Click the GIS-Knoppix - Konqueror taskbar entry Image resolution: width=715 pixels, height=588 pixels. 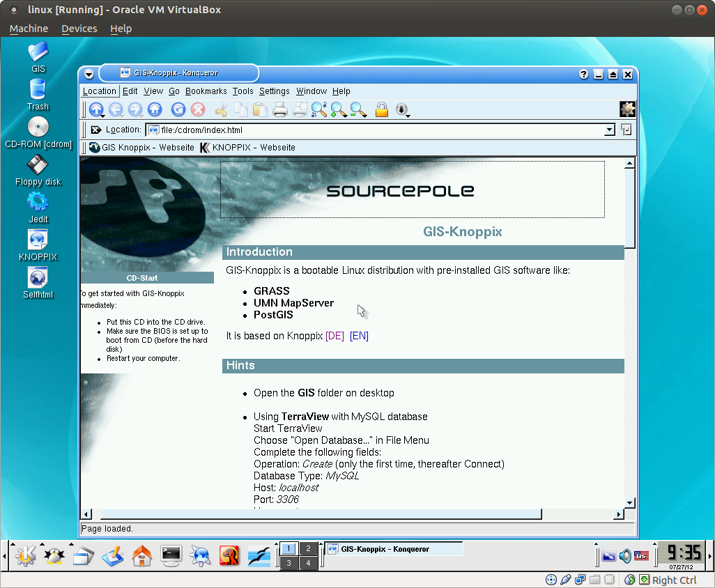(x=394, y=549)
